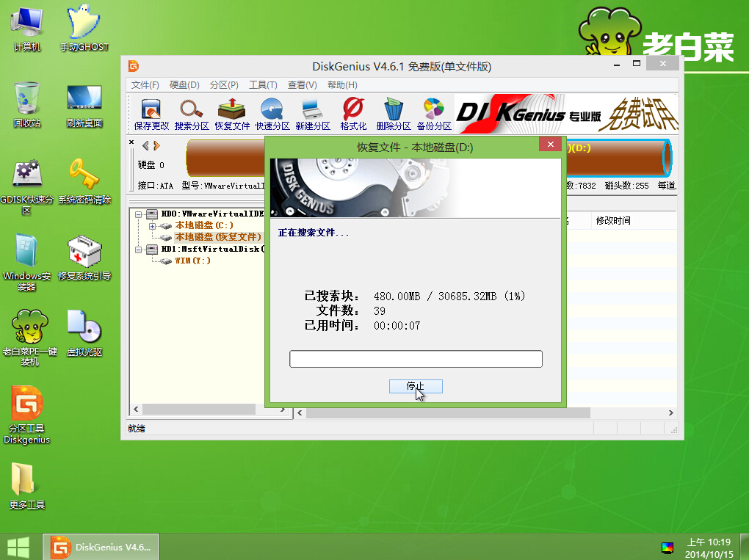Click the Format (格式化) toolbar icon
Image resolution: width=749 pixels, height=560 pixels.
point(353,114)
